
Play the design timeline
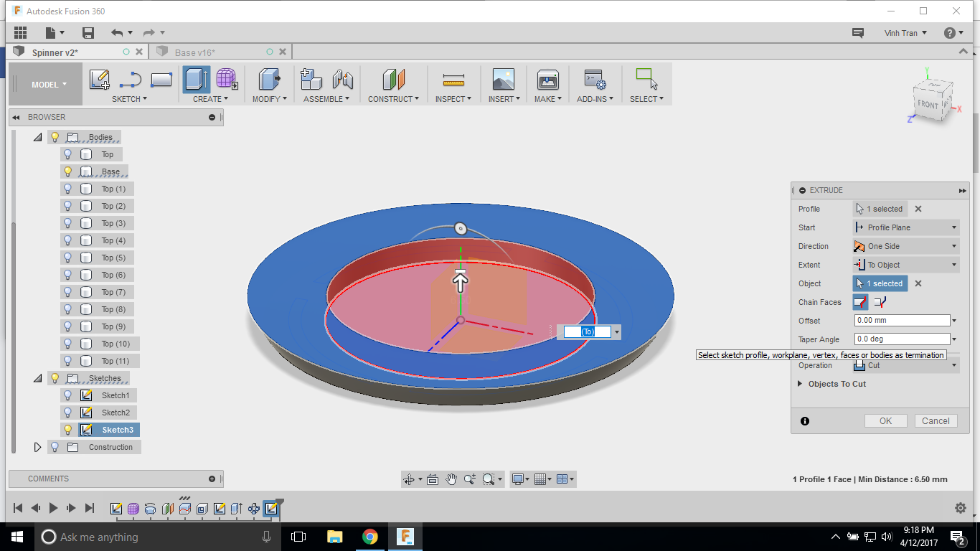(x=53, y=508)
